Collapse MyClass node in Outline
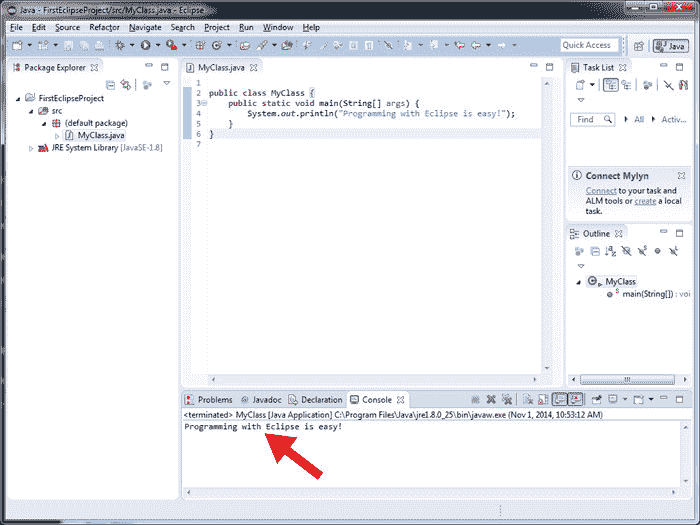The image size is (700, 525). click(x=579, y=282)
